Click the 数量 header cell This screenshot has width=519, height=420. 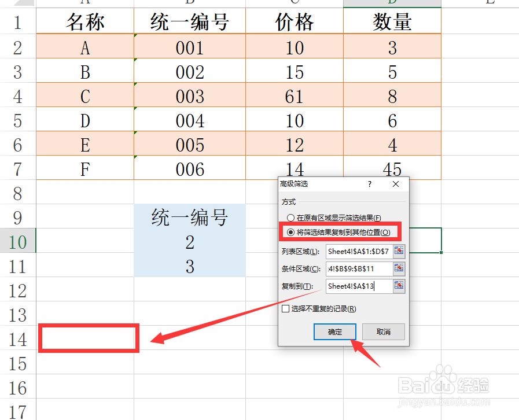pyautogui.click(x=392, y=21)
